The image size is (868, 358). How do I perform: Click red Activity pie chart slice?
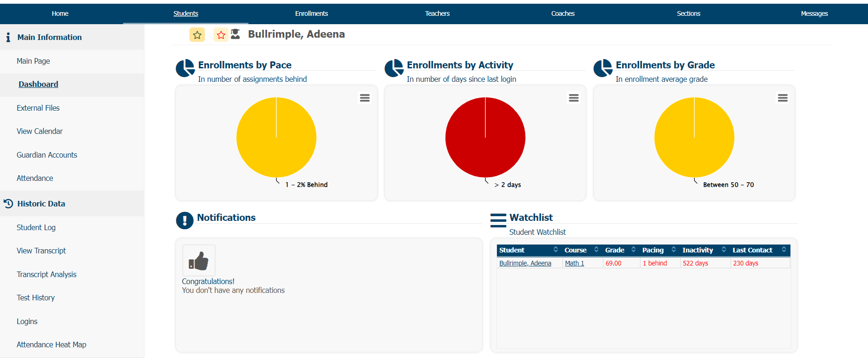point(485,137)
